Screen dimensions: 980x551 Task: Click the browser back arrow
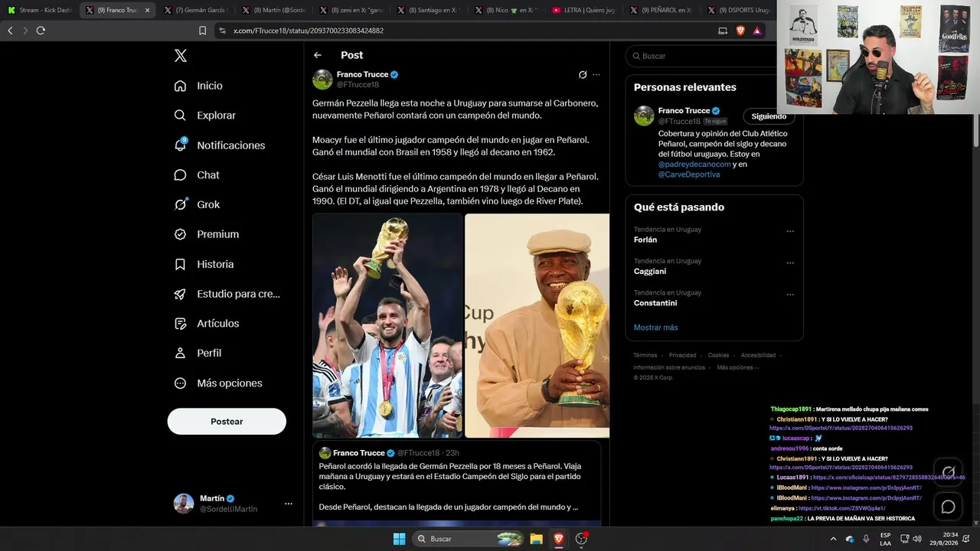(10, 31)
